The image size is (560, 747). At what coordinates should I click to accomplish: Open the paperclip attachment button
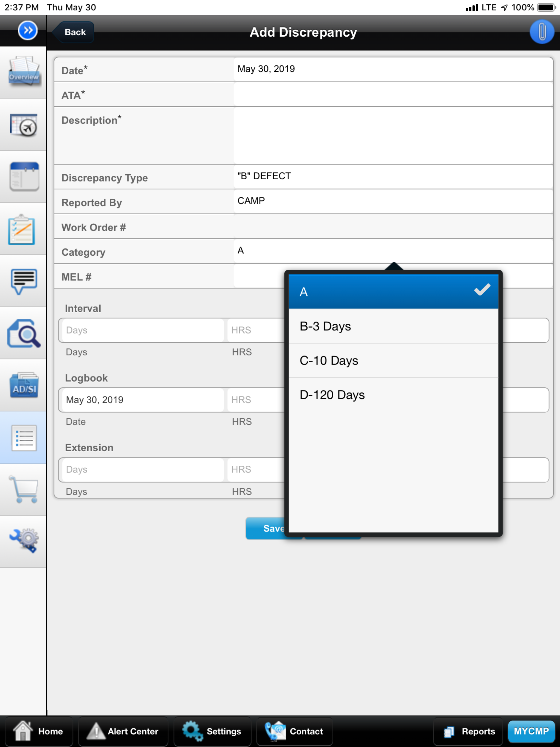541,32
